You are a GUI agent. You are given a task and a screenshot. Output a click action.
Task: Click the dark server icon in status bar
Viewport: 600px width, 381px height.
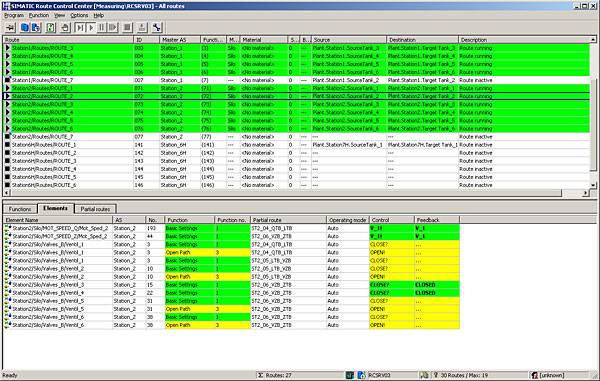coord(350,375)
